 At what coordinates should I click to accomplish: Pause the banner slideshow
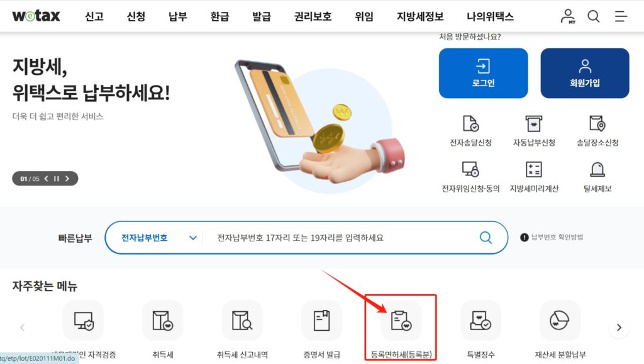tap(56, 179)
